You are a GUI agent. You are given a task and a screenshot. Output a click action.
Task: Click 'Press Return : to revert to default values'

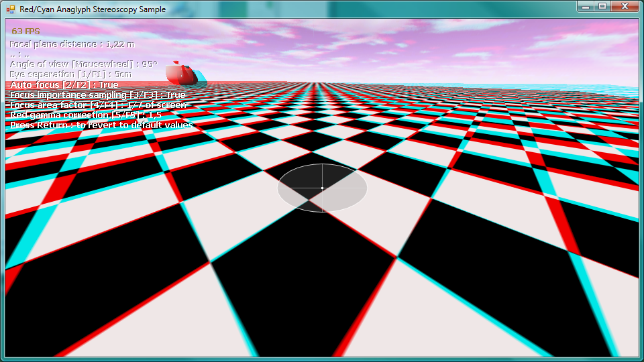click(x=101, y=125)
